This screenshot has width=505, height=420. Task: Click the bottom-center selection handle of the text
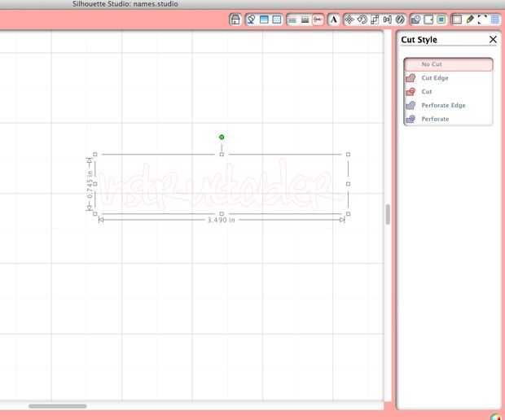point(222,214)
